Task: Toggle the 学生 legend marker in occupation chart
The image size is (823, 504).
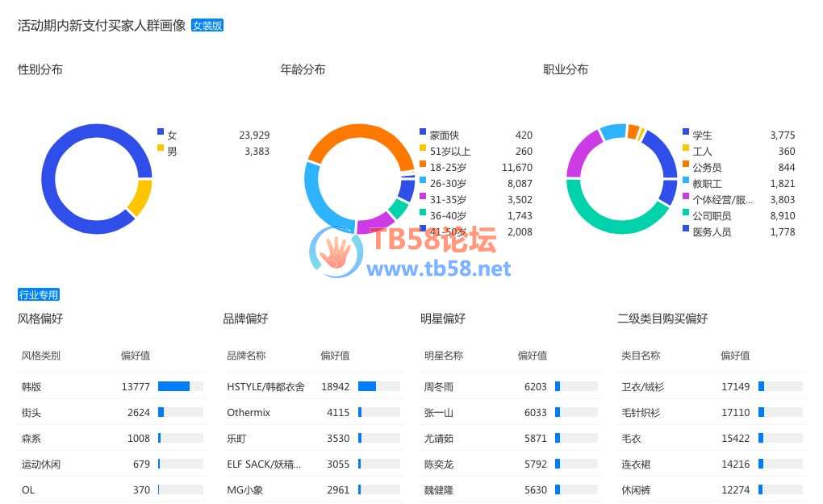Action: [686, 132]
